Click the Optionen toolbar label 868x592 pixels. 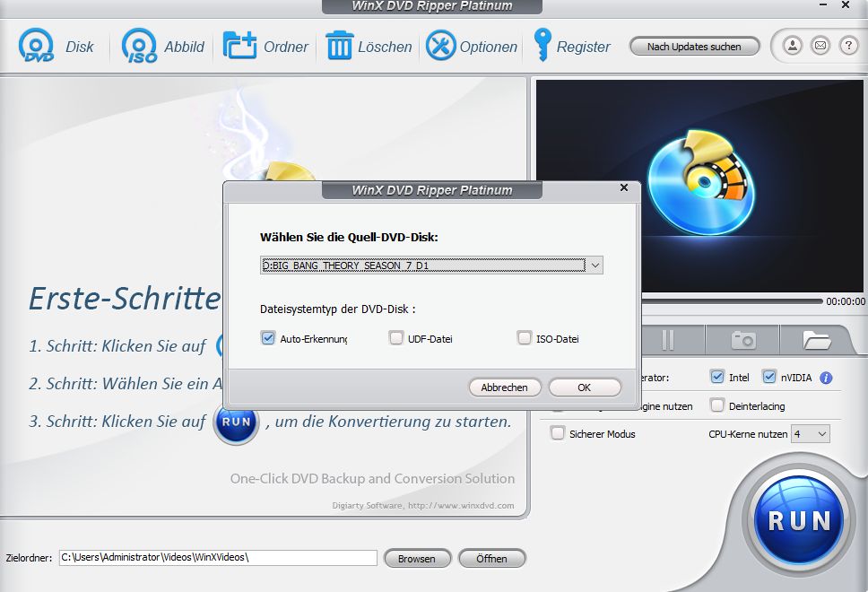pos(488,47)
